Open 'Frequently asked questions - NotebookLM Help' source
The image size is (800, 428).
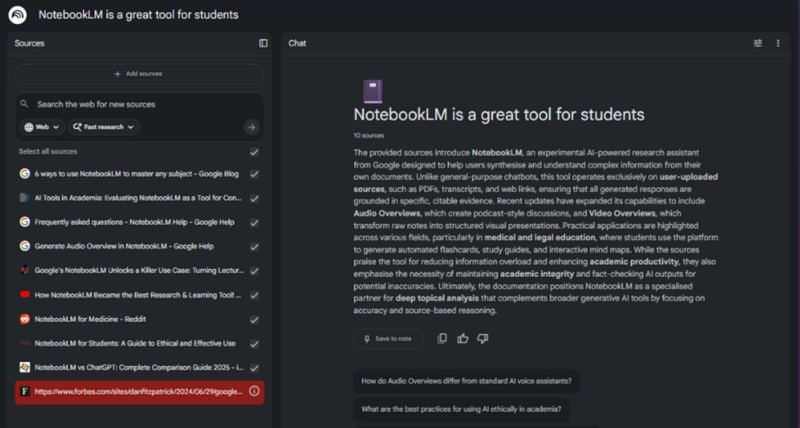[134, 222]
